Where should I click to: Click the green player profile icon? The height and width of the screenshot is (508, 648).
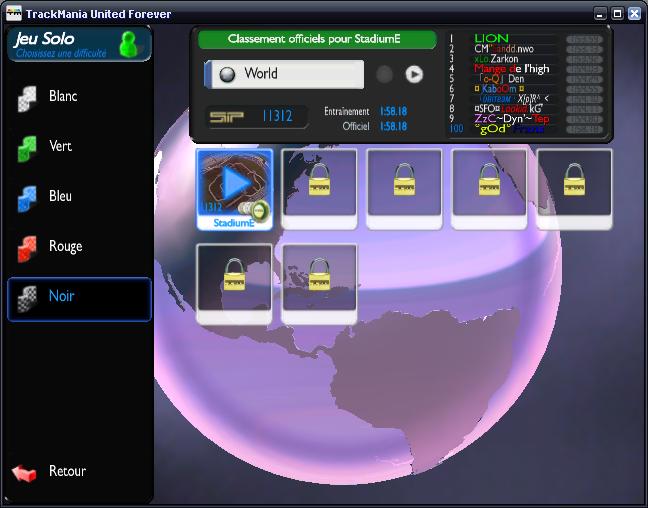[128, 44]
